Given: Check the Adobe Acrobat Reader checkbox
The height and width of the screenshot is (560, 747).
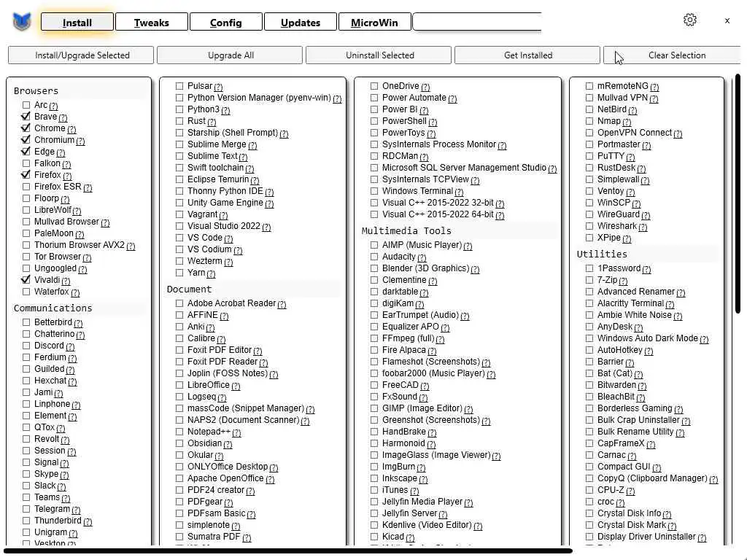Looking at the screenshot, I should [179, 303].
